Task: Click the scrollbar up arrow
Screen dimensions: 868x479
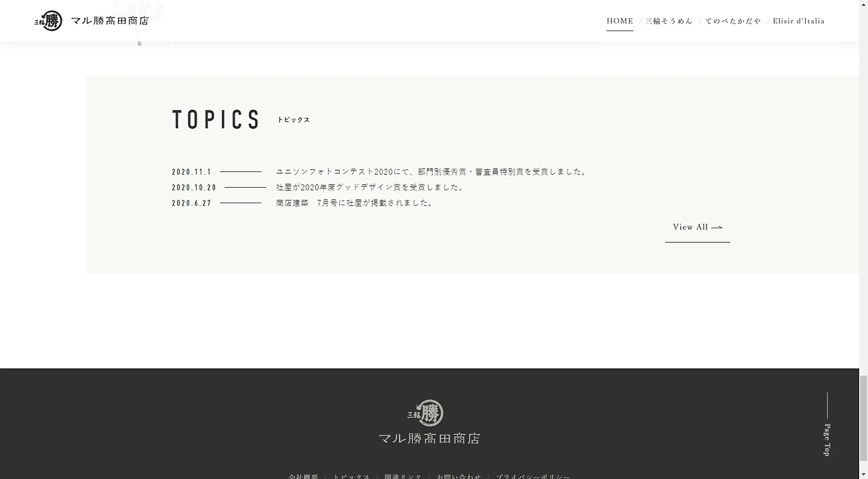Action: pos(863,5)
